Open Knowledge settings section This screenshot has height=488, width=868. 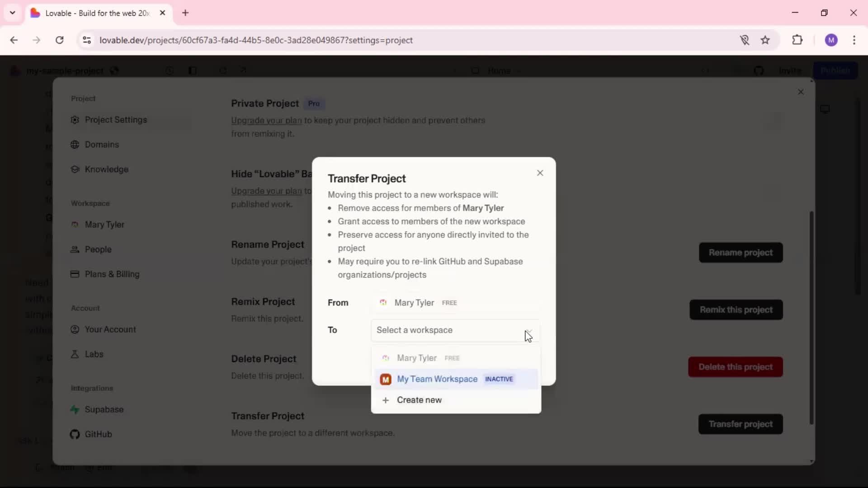(x=130, y=169)
